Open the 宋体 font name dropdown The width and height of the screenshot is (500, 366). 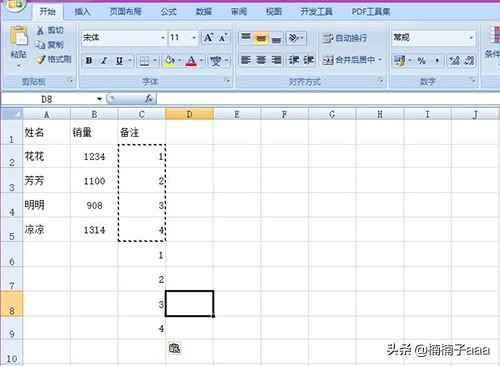coord(163,38)
